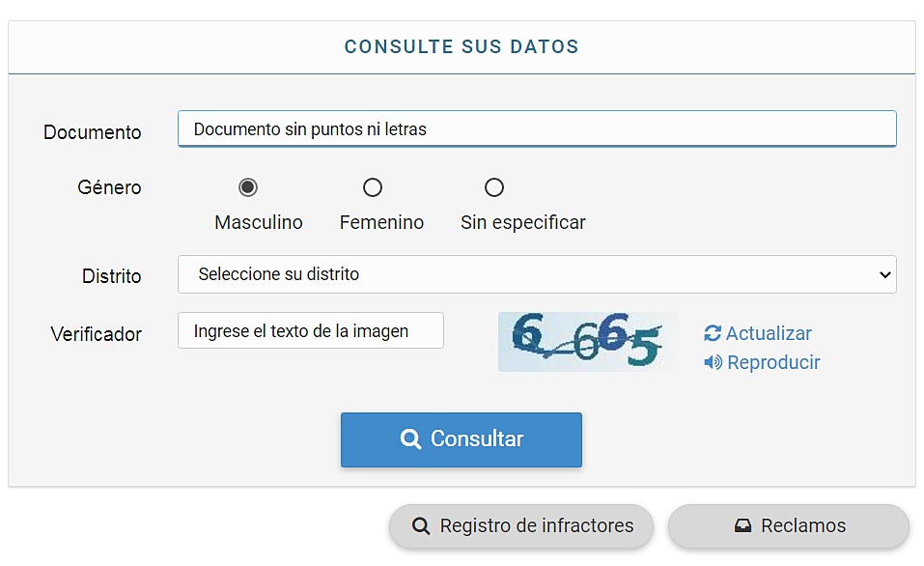The width and height of the screenshot is (924, 566).
Task: Click the inbox icon in the Reclamos button
Action: [x=742, y=526]
